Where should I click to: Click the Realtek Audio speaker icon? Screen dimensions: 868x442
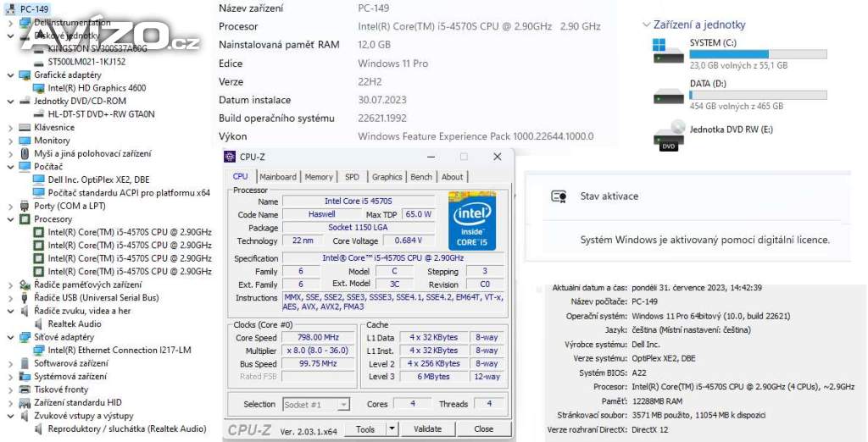click(x=38, y=324)
